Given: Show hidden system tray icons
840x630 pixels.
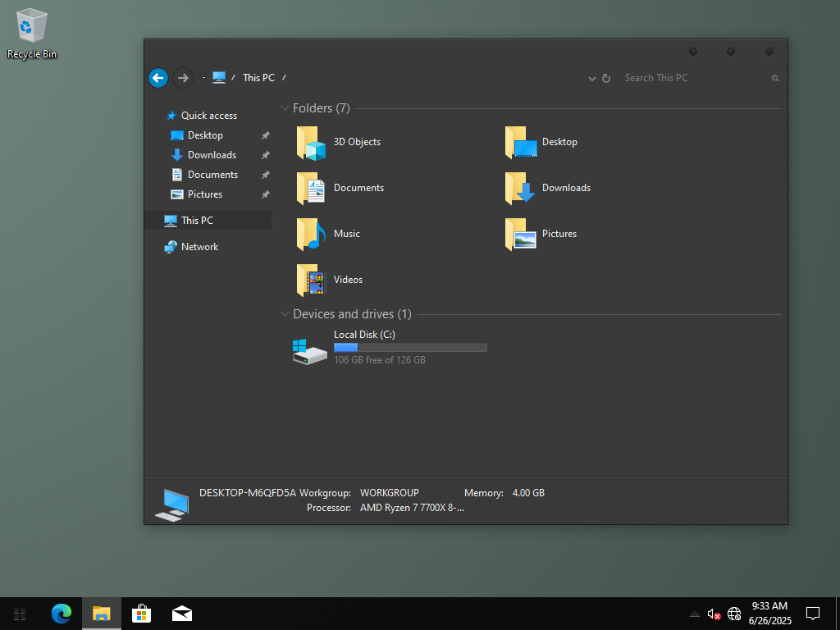Looking at the screenshot, I should pos(694,614).
